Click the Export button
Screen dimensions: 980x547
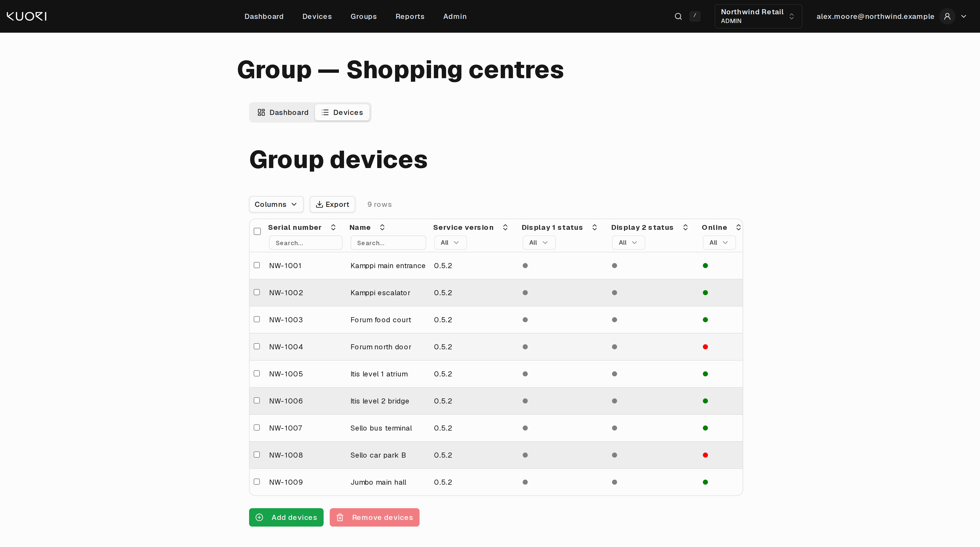(333, 204)
